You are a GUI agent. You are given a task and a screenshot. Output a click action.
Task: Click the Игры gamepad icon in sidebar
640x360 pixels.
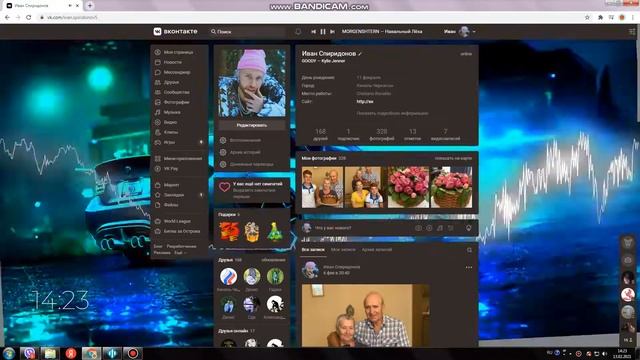[158, 142]
